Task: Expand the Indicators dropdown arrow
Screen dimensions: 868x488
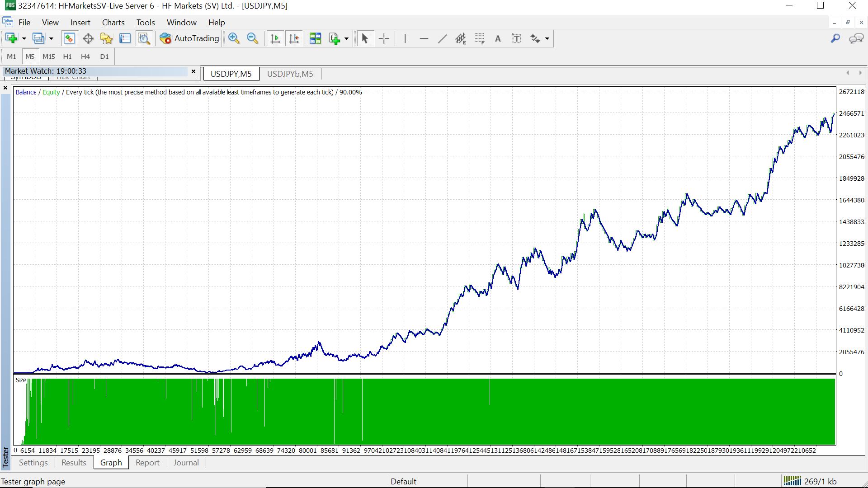Action: tap(347, 39)
